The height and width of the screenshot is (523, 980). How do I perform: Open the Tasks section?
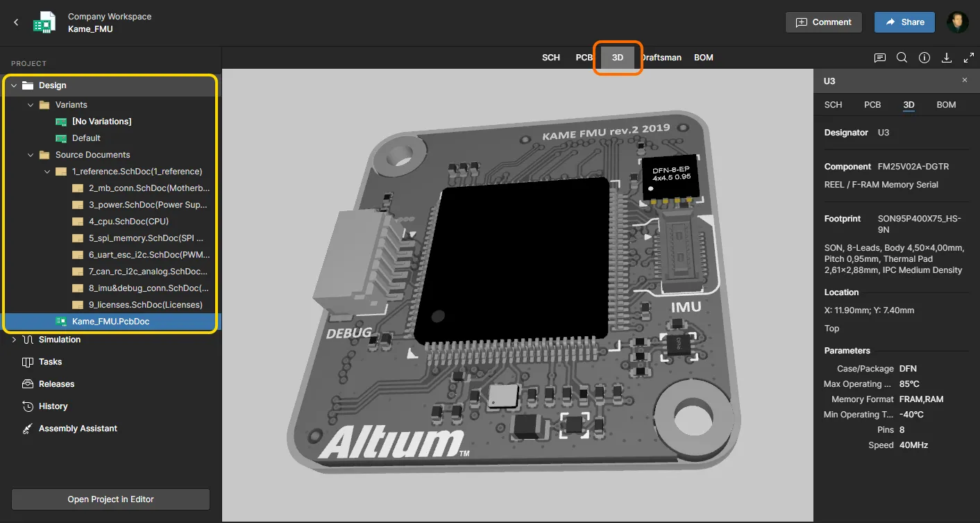pos(50,362)
